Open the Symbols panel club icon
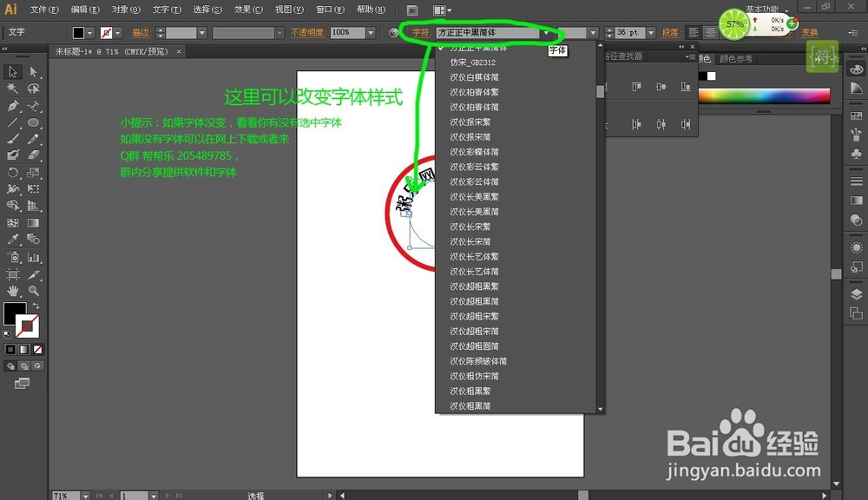This screenshot has width=868, height=500. 857,154
